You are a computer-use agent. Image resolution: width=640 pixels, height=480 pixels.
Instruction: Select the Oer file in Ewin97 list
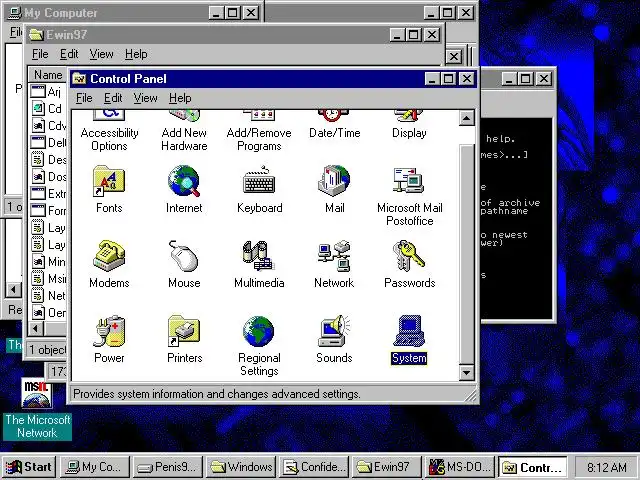tap(48, 313)
